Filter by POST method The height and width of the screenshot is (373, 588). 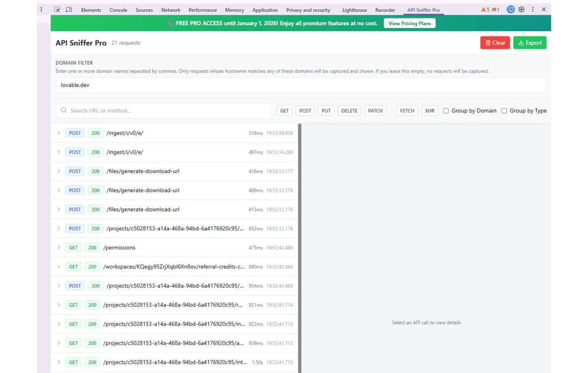[305, 111]
